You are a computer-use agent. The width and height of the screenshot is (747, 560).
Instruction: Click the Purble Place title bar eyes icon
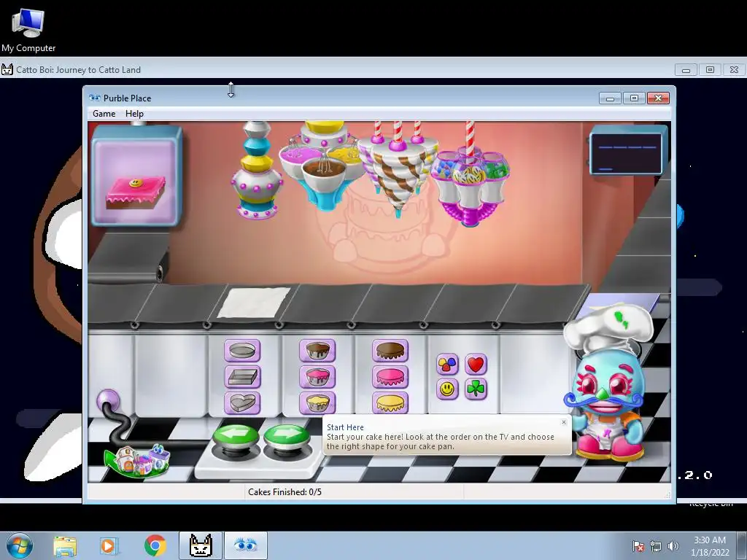(x=95, y=98)
